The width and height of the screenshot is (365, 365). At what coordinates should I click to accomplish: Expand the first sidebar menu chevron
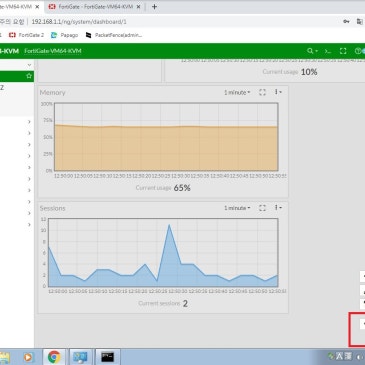[29, 122]
